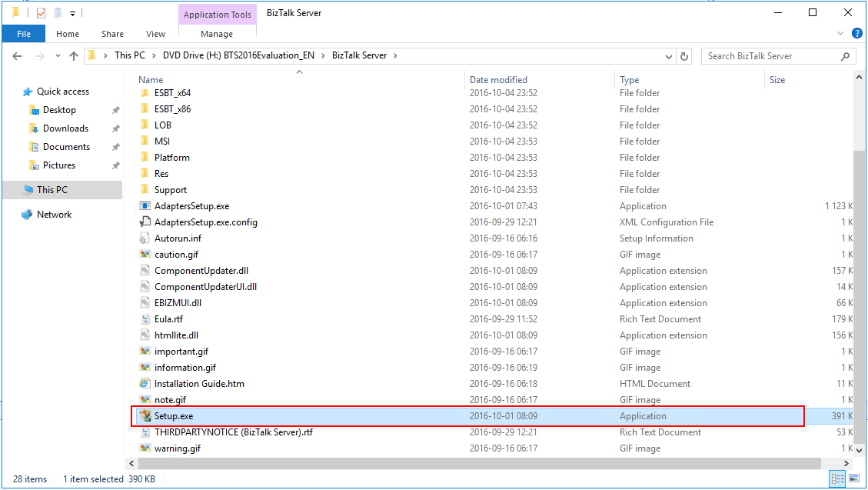Select the file named EBIZMUI.dll
Viewport: 868px width, 490px height.
tap(178, 302)
